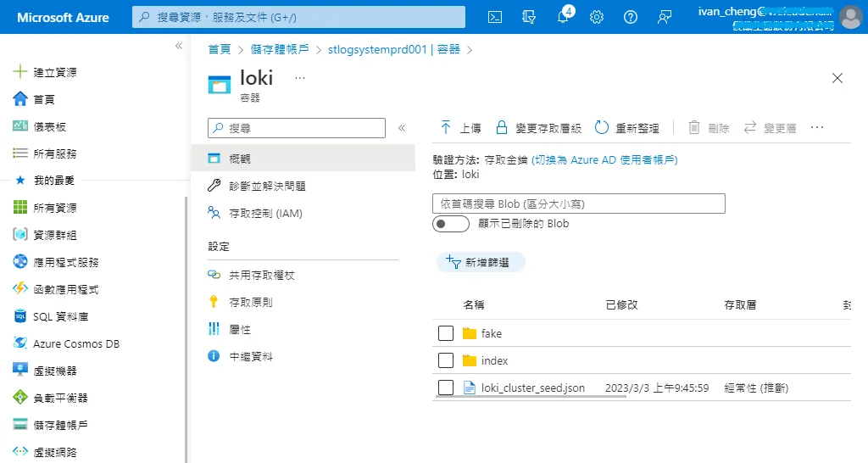Sort by the 已修改 column header
Viewport: 868px width, 463px height.
click(x=621, y=304)
